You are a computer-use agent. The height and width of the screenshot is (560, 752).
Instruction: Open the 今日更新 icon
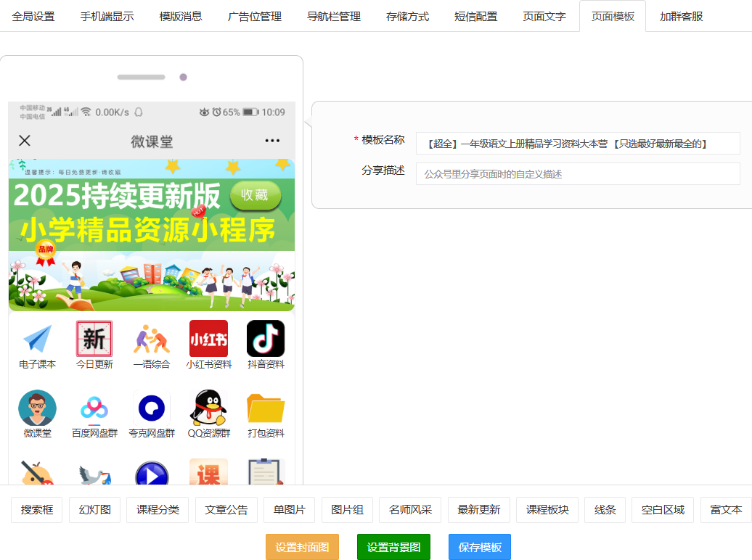point(94,339)
